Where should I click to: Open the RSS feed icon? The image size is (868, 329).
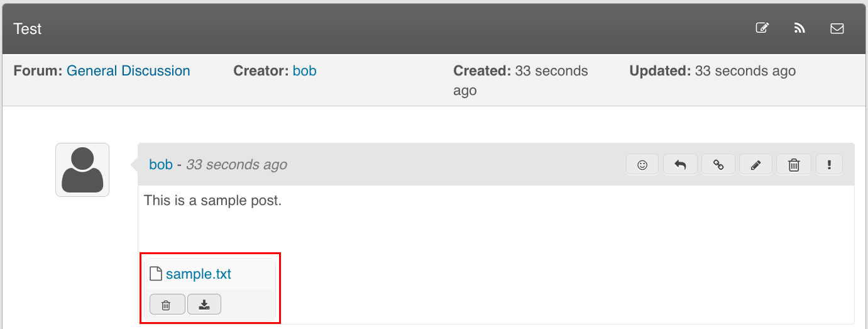click(799, 28)
